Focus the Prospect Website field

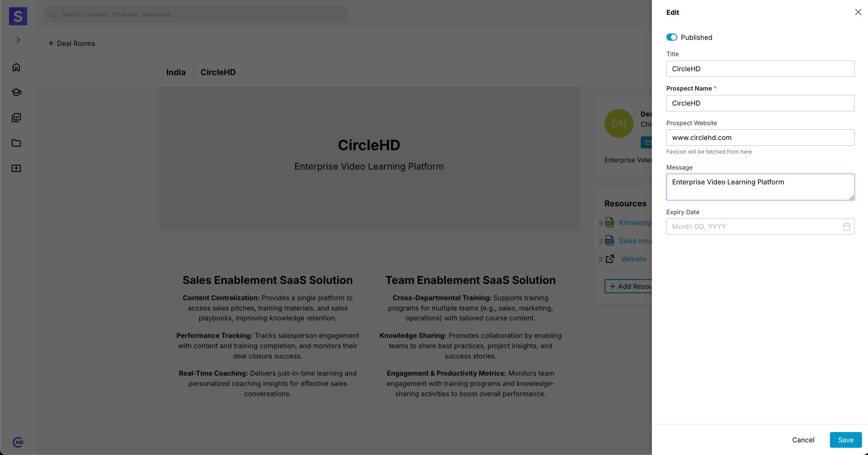click(760, 138)
